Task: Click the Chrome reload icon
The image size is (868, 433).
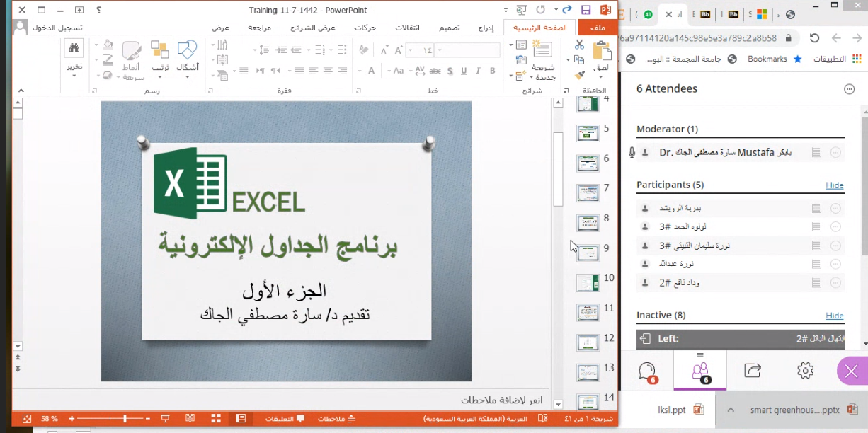Action: pyautogui.click(x=814, y=38)
